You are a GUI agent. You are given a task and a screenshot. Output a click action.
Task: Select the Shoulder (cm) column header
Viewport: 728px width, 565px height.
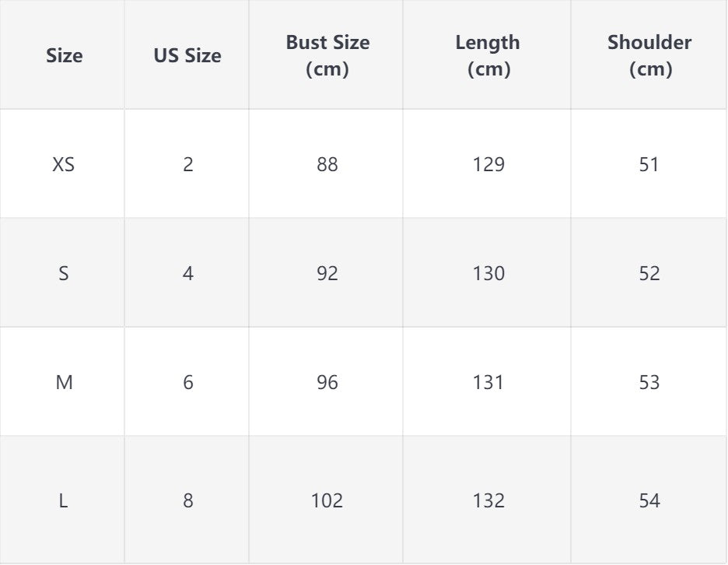[x=649, y=55]
